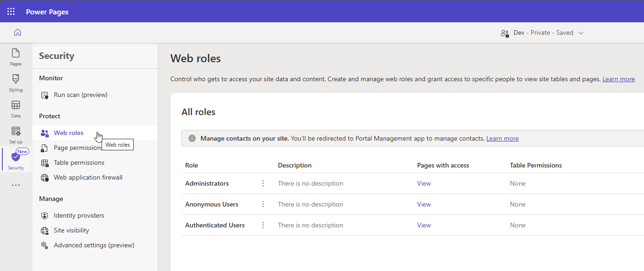Click the site visibility people-lock icon beside Dev
644x271 pixels.
505,33
